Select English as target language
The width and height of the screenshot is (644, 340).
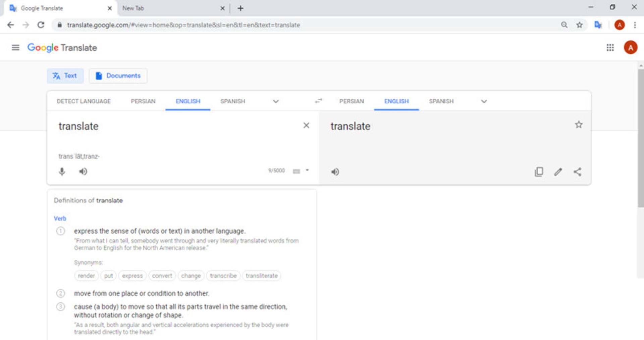pos(396,101)
